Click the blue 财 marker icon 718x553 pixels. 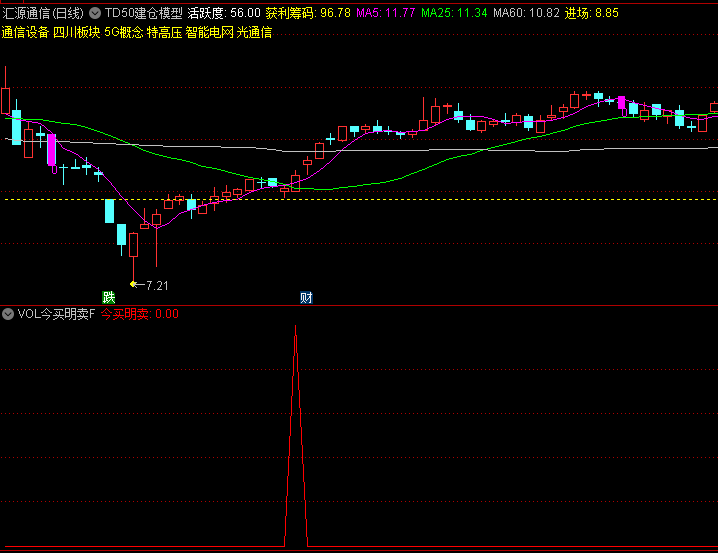306,297
